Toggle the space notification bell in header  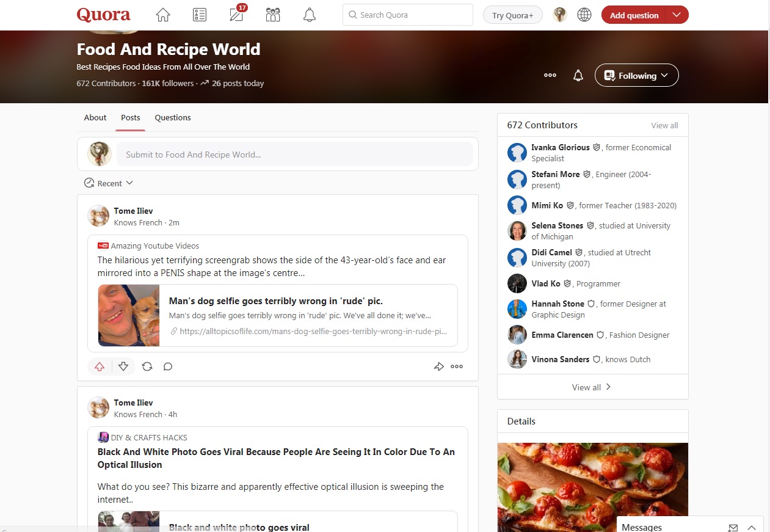(x=578, y=76)
